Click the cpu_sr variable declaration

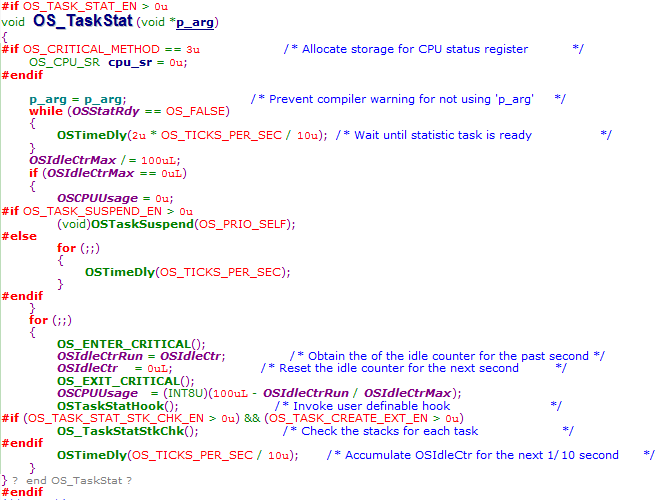[130, 62]
